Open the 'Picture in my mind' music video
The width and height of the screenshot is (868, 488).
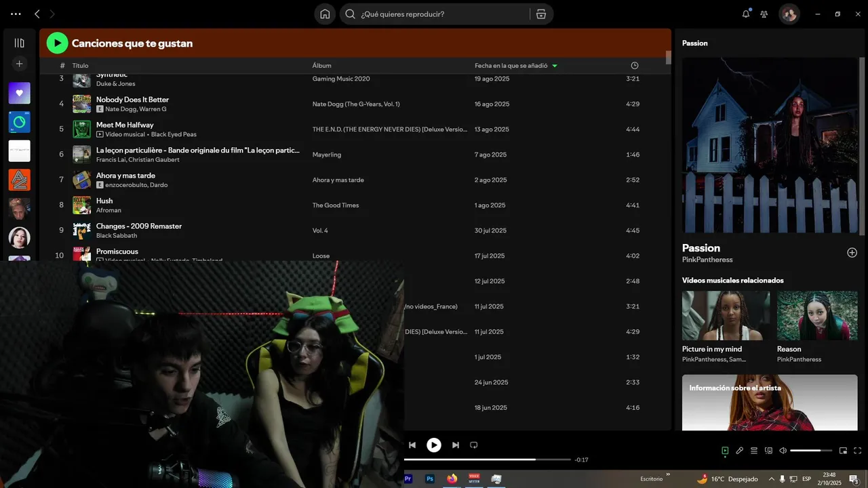click(x=726, y=316)
